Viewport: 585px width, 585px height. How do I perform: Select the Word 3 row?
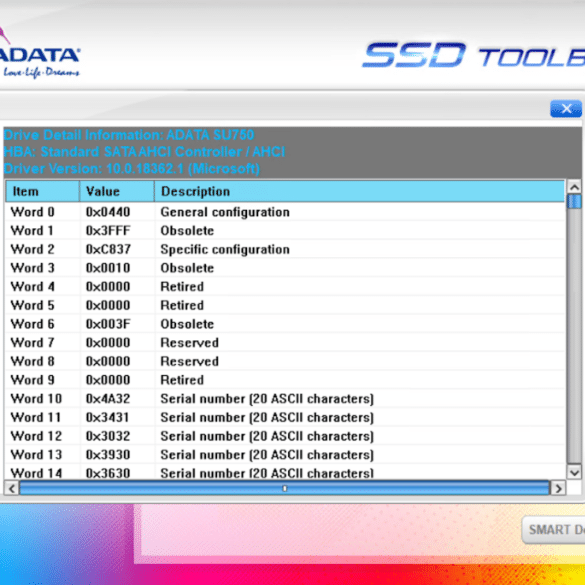[x=285, y=268]
